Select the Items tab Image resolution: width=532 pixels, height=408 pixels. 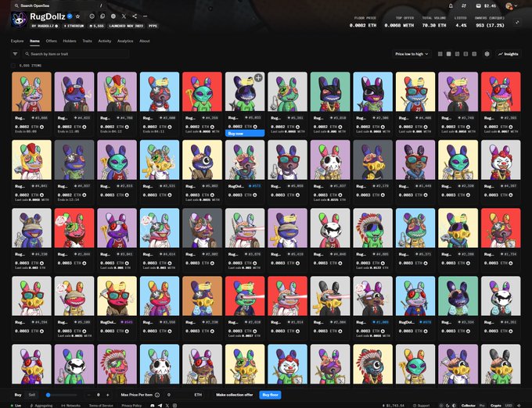pos(34,41)
